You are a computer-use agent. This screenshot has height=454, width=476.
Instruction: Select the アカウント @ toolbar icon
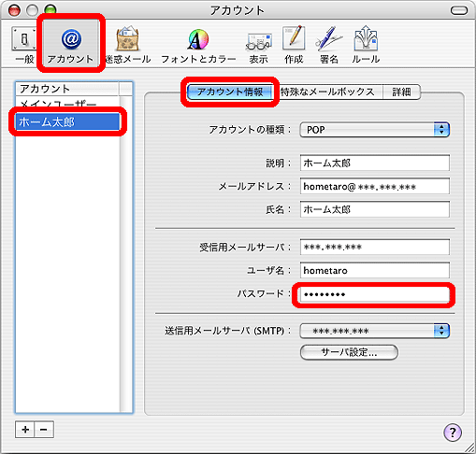coord(71,45)
